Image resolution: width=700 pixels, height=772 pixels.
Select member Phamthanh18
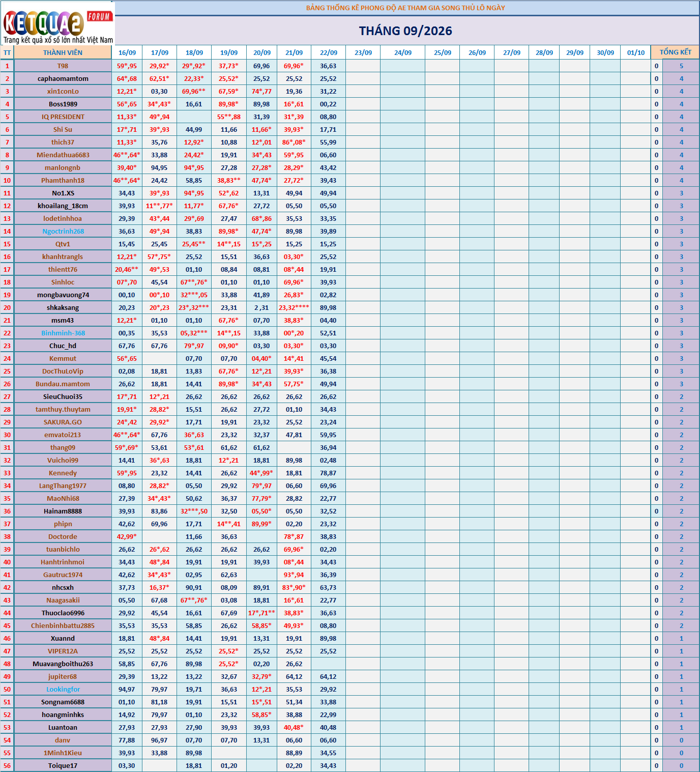point(63,181)
